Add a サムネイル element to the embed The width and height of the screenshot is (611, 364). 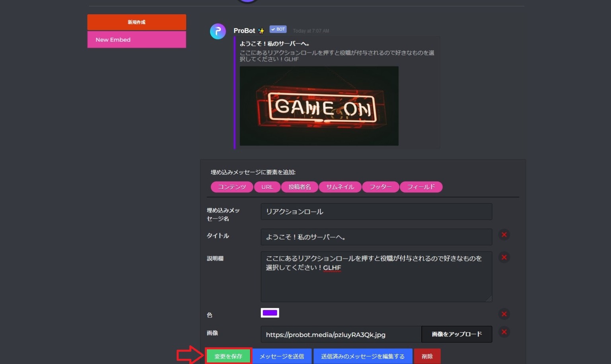pos(340,187)
